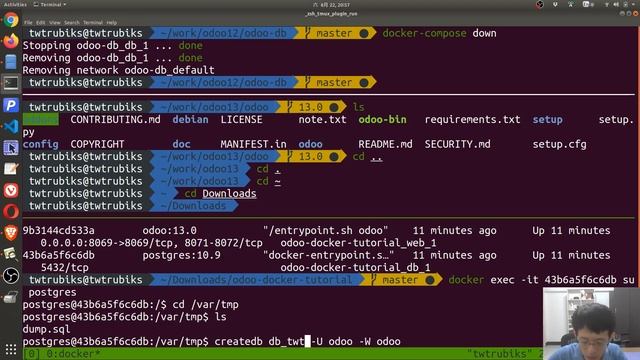
Task: Open the cursor pointer app in dock
Action: pos(11,148)
